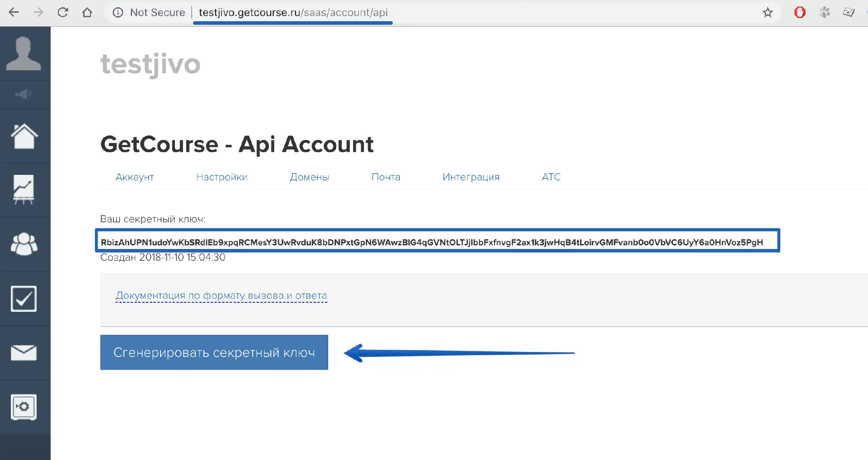Image resolution: width=868 pixels, height=460 pixels.
Task: Go back to previous page
Action: pyautogui.click(x=14, y=12)
